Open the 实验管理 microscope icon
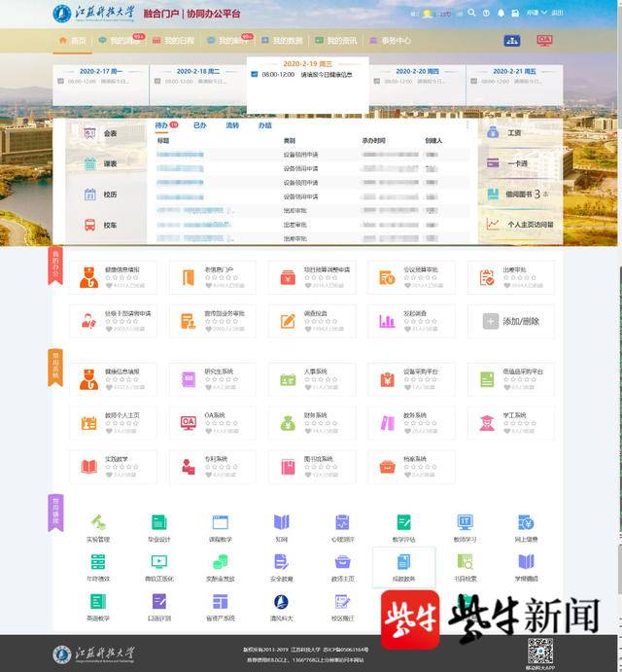Image resolution: width=622 pixels, height=672 pixels. pos(98,522)
